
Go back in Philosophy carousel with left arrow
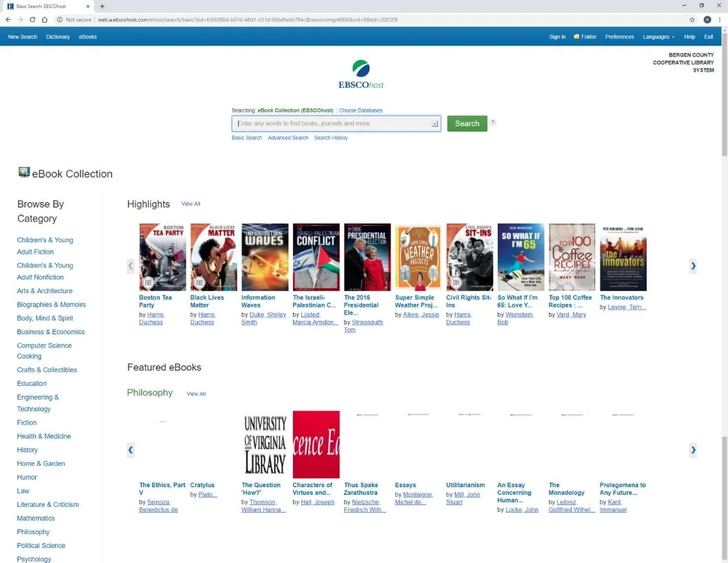coord(130,450)
